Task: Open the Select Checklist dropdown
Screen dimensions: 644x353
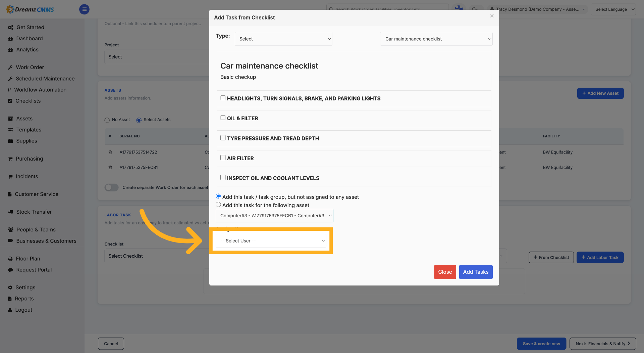Action: pos(157,256)
